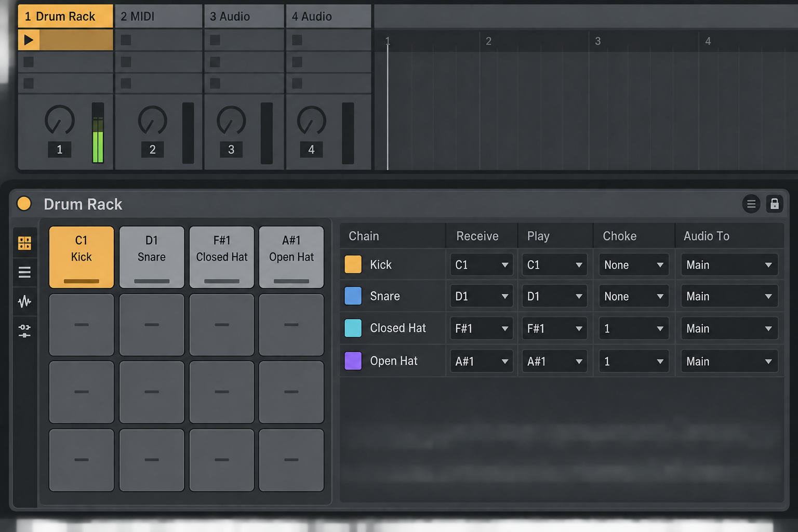Launch the clip in Drum Rack track
The image size is (798, 532).
(x=29, y=39)
